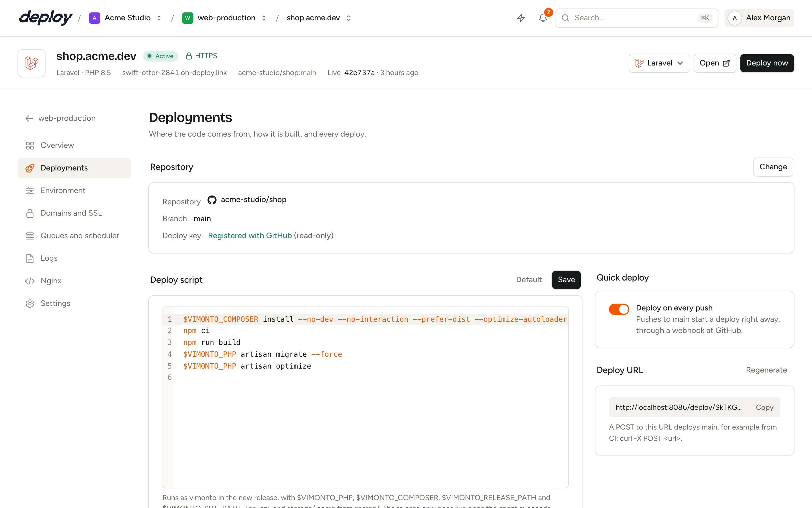This screenshot has height=508, width=812.
Task: Disable the Deploy on every push toggle
Action: point(619,309)
